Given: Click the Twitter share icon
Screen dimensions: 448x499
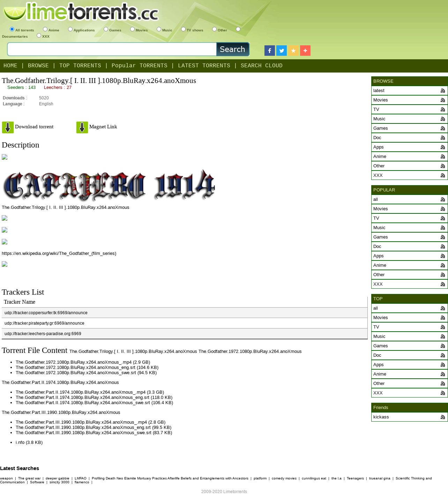Looking at the screenshot, I should point(282,51).
